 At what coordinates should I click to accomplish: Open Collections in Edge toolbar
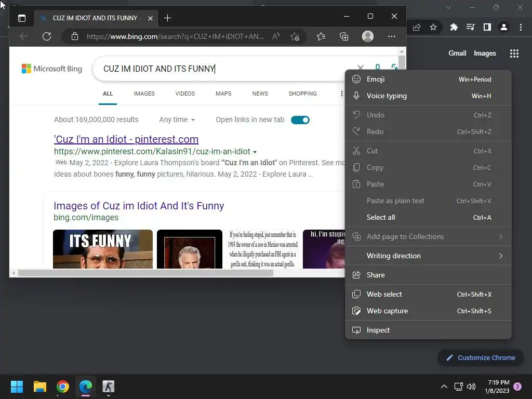click(x=344, y=36)
